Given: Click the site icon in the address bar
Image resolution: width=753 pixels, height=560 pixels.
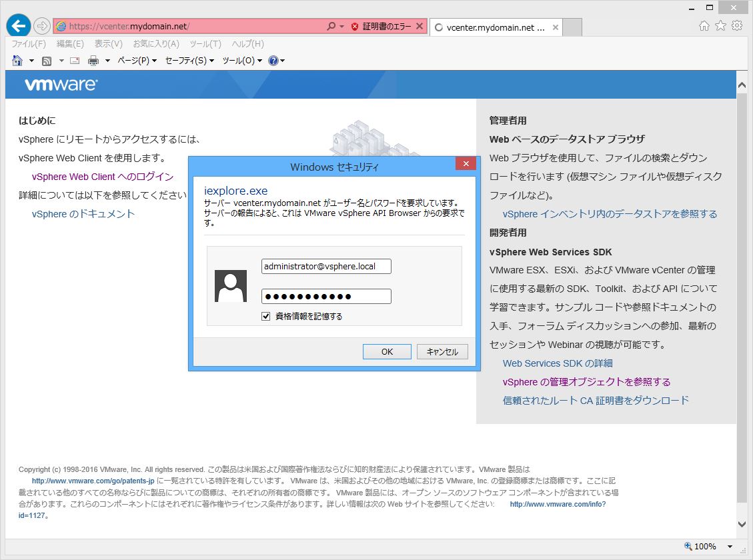Looking at the screenshot, I should pos(61,27).
